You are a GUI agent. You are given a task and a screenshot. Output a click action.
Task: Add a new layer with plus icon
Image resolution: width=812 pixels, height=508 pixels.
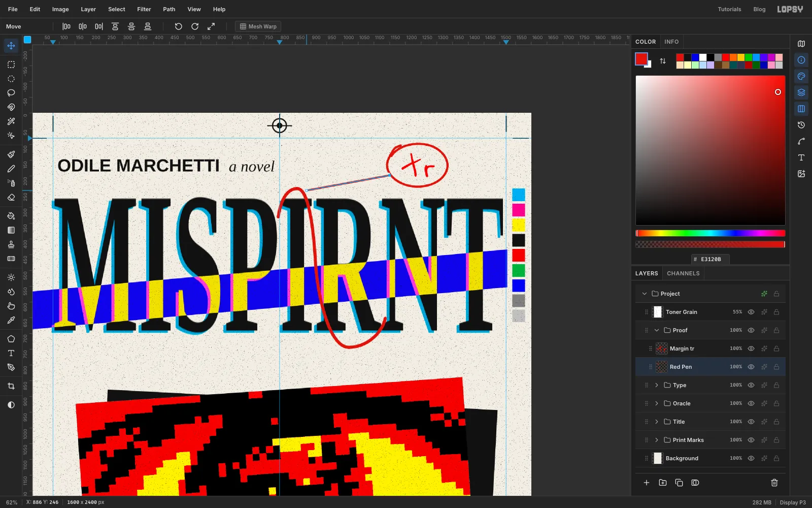point(647,483)
